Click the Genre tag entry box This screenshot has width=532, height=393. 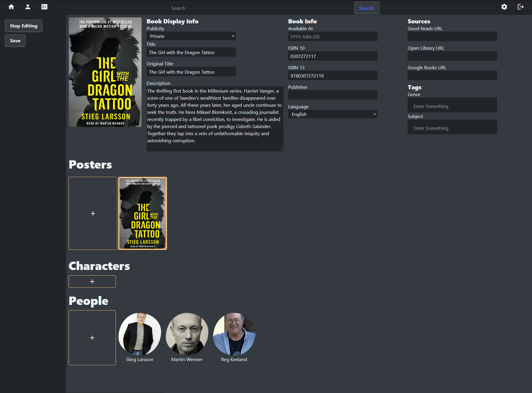[452, 105]
